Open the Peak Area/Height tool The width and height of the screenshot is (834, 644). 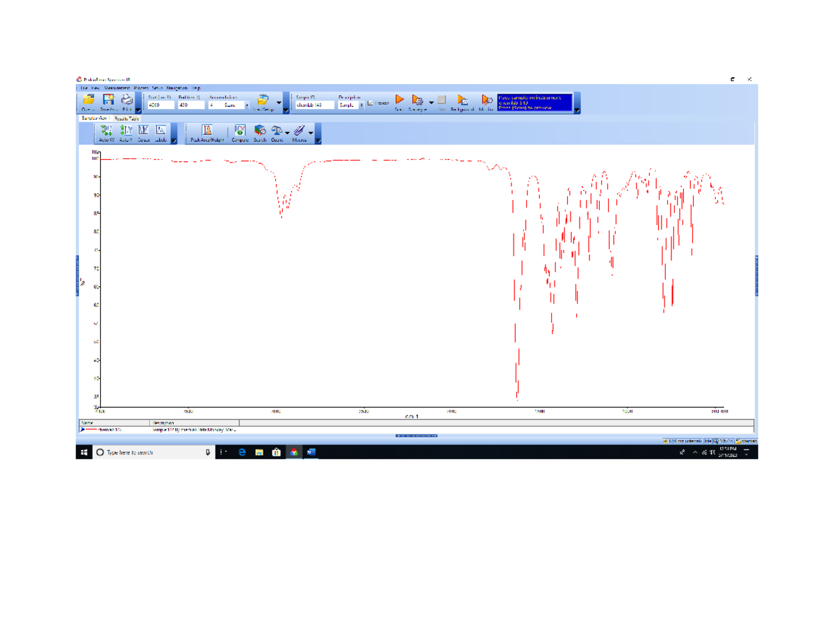coord(206,132)
